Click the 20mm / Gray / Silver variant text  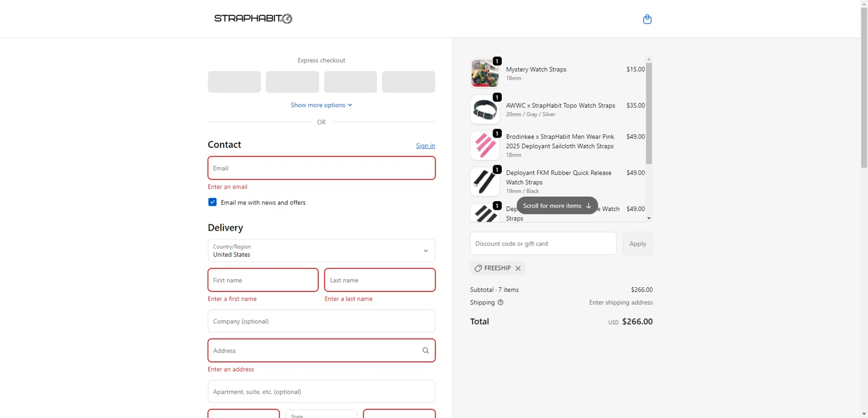(x=531, y=114)
